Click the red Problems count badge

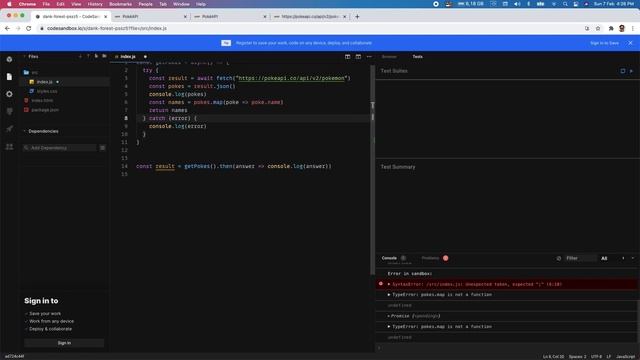[446, 258]
